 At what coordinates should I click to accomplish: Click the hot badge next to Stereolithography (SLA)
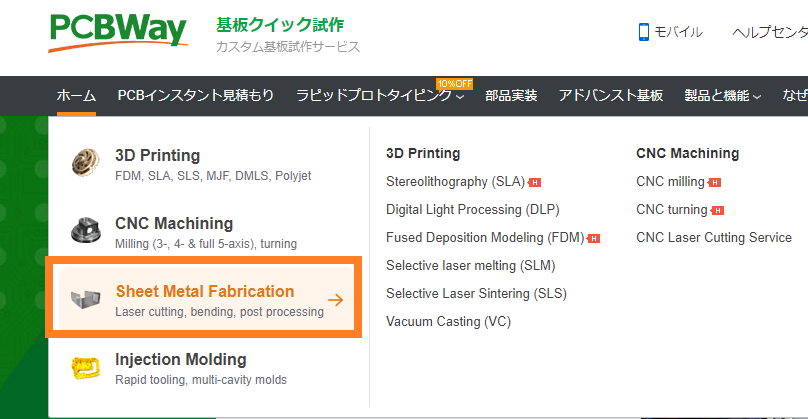(x=535, y=183)
